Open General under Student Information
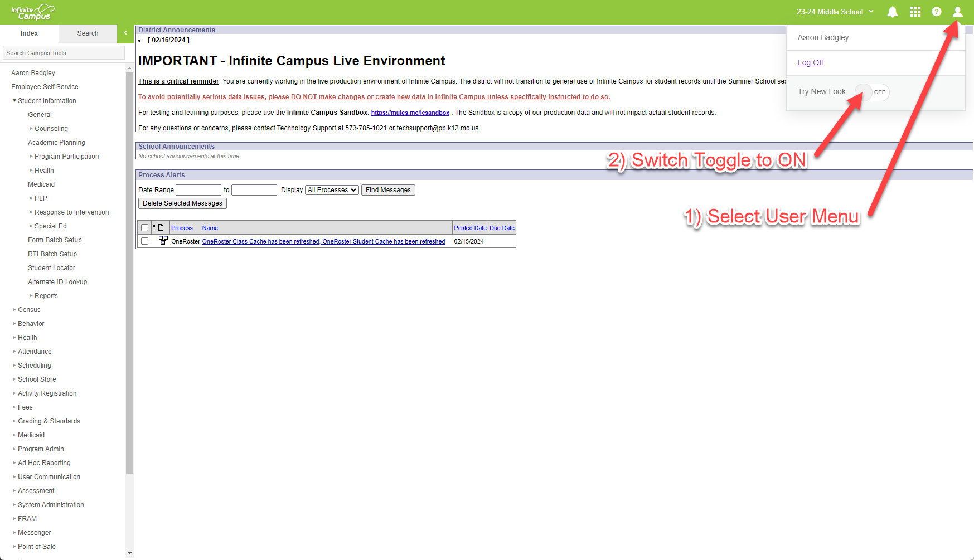Image resolution: width=974 pixels, height=560 pixels. tap(40, 115)
